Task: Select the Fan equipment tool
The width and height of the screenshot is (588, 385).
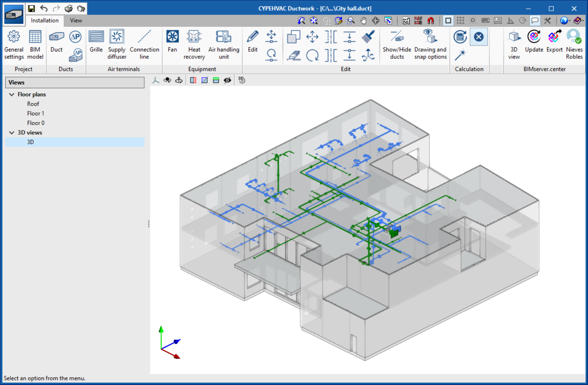Action: pos(172,44)
